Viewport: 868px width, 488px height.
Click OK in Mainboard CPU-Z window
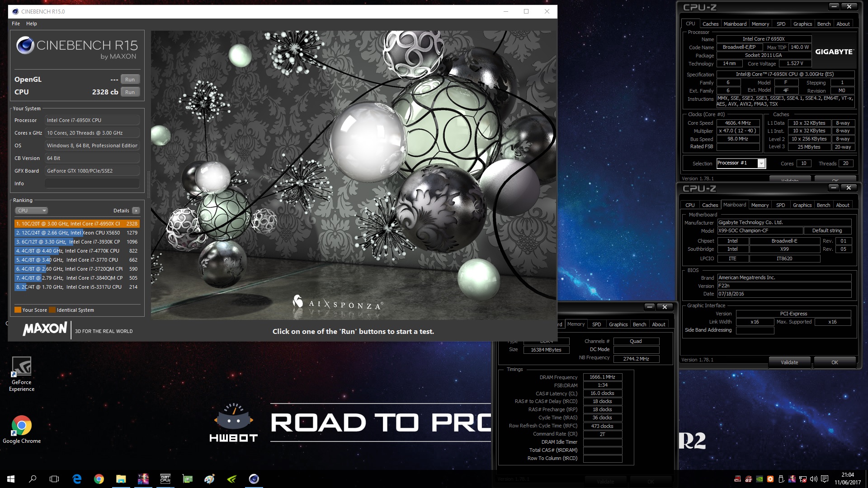pyautogui.click(x=835, y=362)
